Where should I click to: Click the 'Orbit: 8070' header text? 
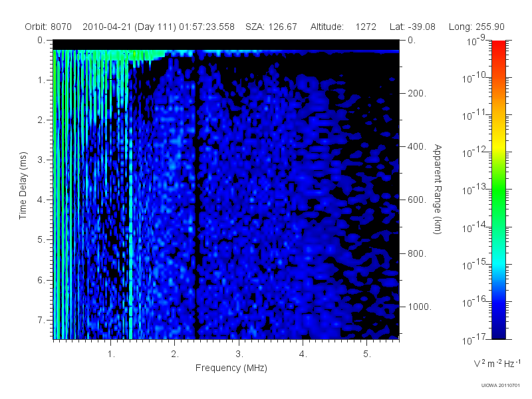pos(48,27)
